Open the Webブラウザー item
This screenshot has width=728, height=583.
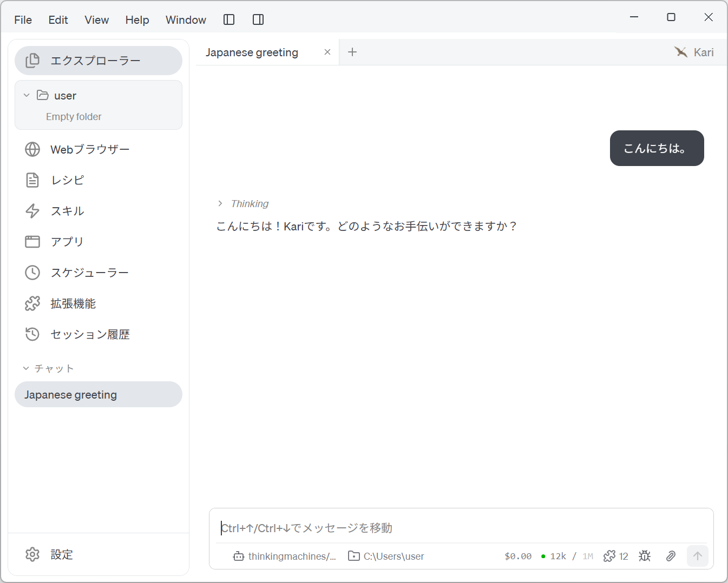tap(99, 149)
